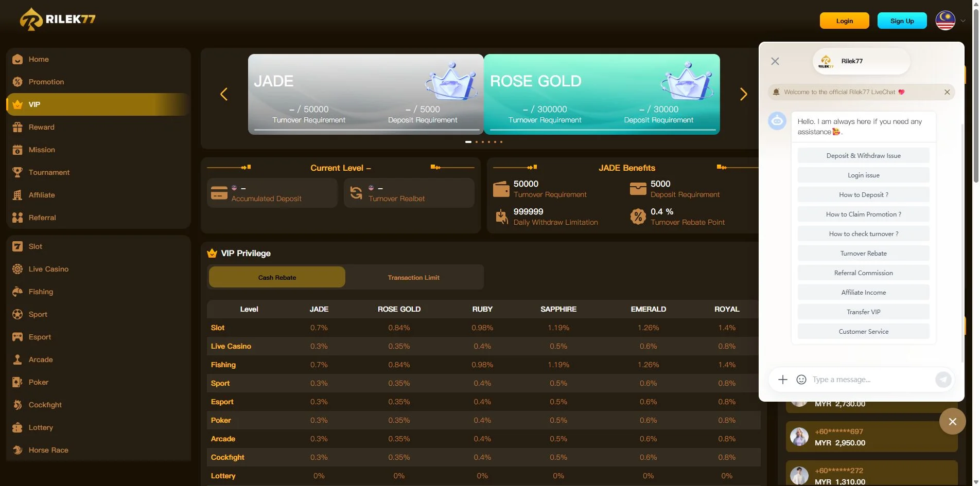The height and width of the screenshot is (486, 980).
Task: Click the first carousel pagination dot
Action: [x=468, y=141]
